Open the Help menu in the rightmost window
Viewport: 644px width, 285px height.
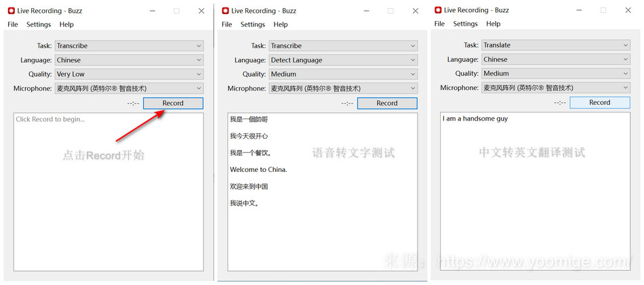tap(493, 24)
